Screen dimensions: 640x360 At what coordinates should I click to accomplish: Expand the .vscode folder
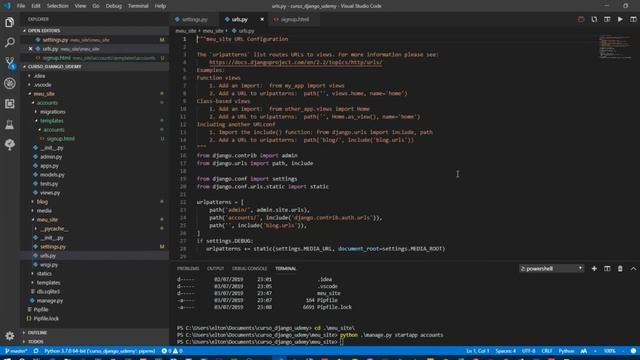pos(42,85)
